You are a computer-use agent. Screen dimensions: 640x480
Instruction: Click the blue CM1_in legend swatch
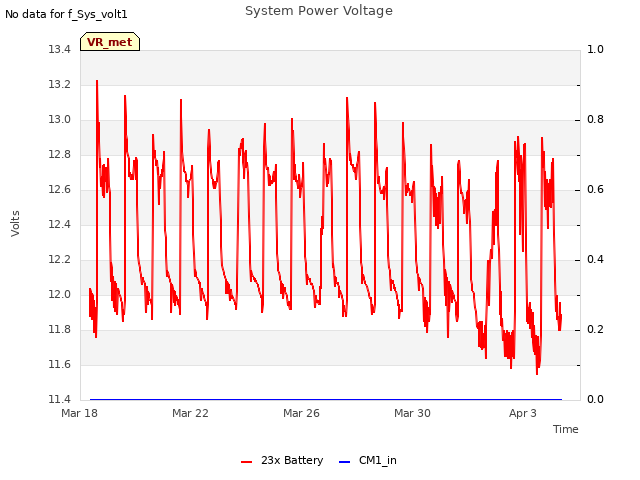344,462
